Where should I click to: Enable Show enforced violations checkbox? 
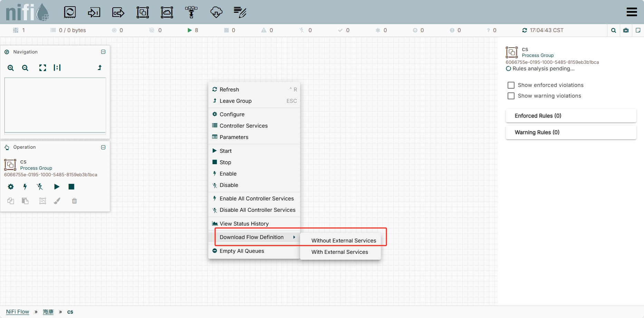[511, 85]
